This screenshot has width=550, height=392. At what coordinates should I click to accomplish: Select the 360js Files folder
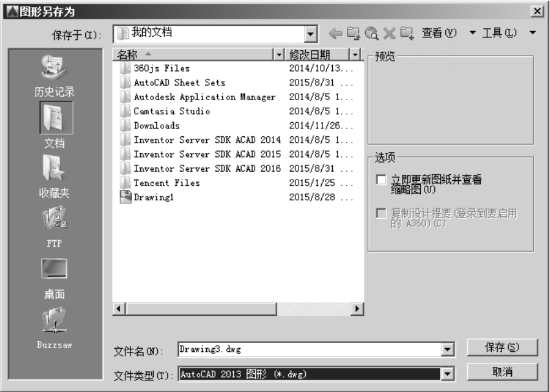click(x=154, y=68)
